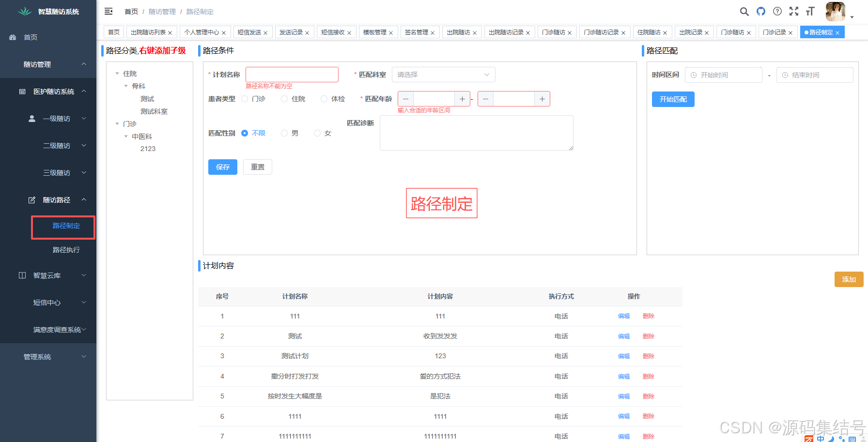Open the 开始时间 date picker
The height and width of the screenshot is (442, 868).
724,75
